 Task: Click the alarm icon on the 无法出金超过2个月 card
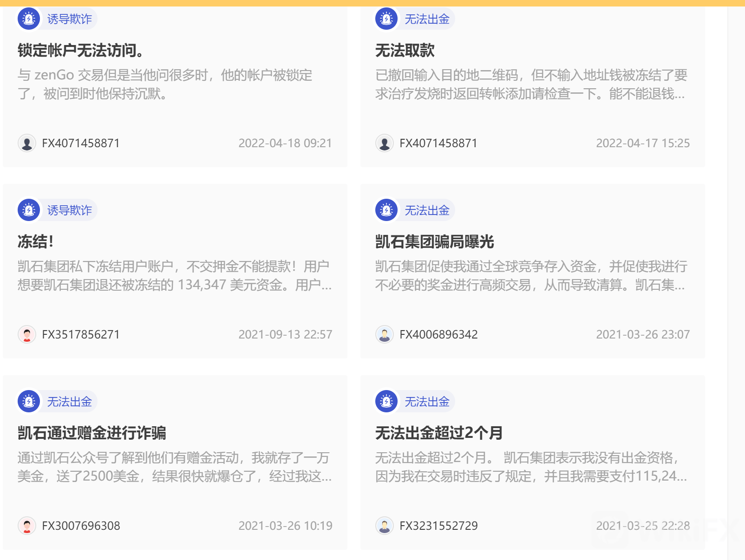[x=386, y=402]
